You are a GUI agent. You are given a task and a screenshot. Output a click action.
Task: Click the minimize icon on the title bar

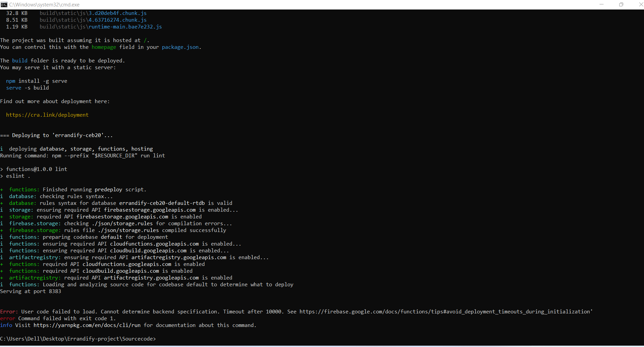pyautogui.click(x=602, y=4)
